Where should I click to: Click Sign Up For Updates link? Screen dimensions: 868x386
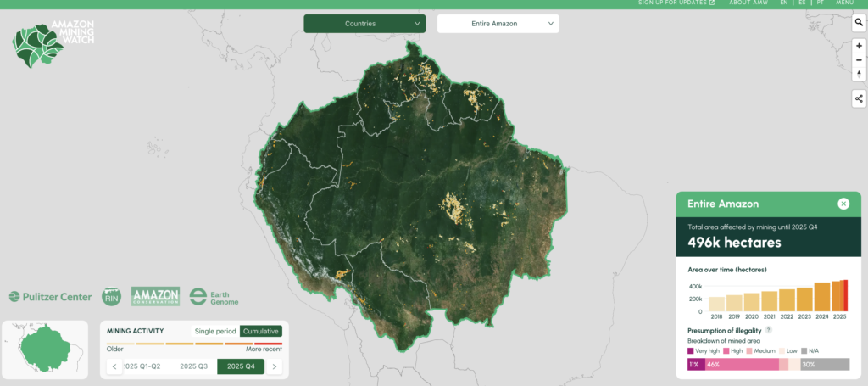click(676, 3)
